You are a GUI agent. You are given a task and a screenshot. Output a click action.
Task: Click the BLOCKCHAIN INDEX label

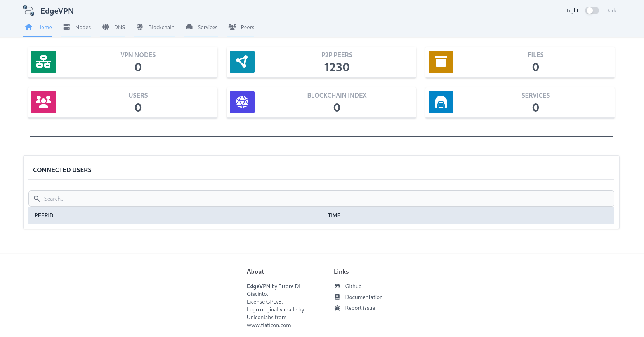click(x=337, y=95)
